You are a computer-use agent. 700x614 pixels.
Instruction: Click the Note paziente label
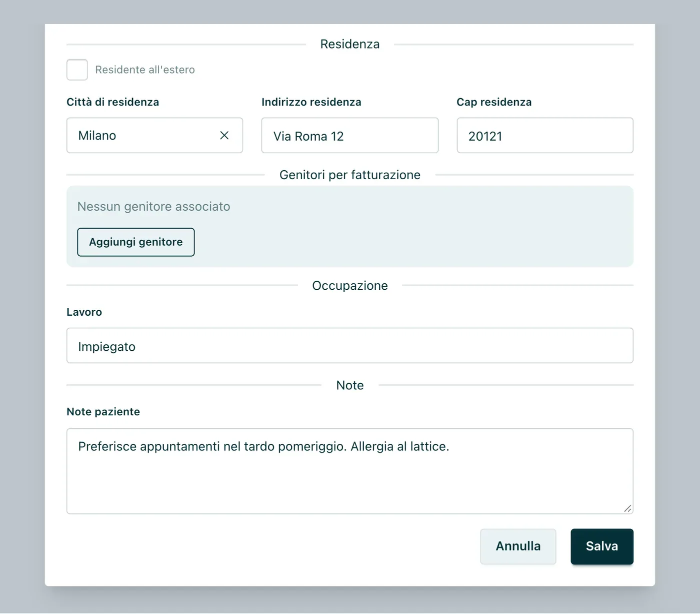(103, 412)
